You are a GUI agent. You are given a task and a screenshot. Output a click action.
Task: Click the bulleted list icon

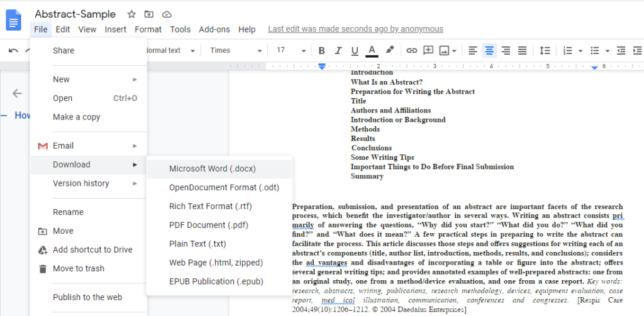(595, 50)
